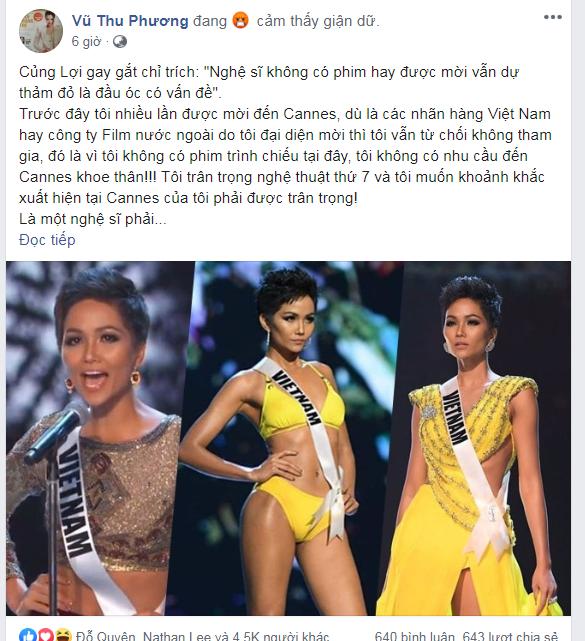
Task: Click the public globe privacy icon
Action: pyautogui.click(x=120, y=42)
